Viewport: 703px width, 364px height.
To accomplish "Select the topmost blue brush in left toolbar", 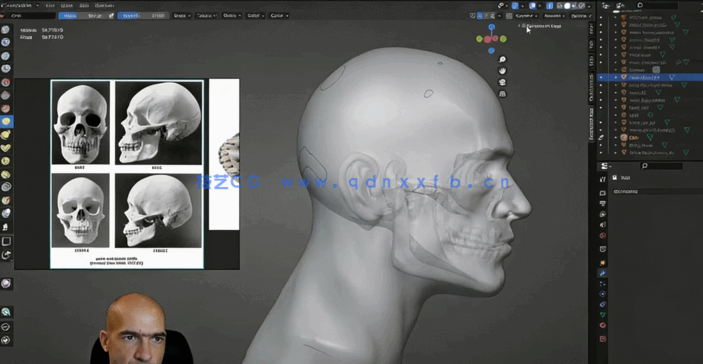I will (x=5, y=30).
